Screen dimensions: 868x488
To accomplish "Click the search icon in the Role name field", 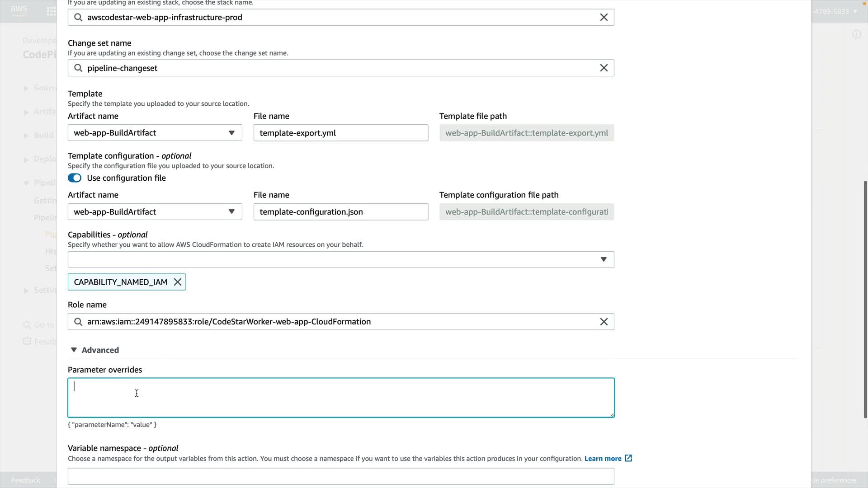I will click(x=78, y=322).
